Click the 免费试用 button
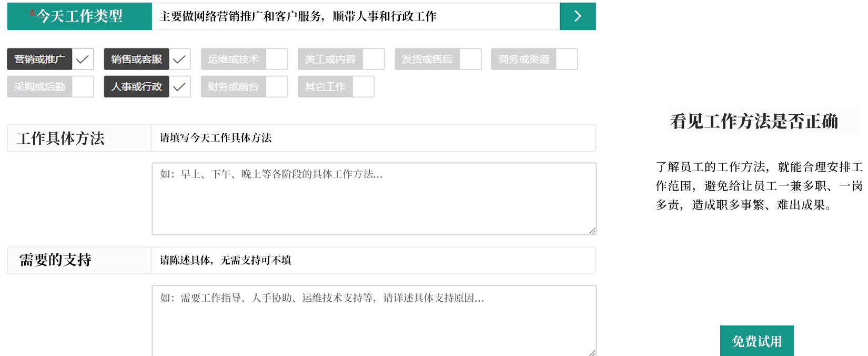The image size is (868, 356). (756, 341)
